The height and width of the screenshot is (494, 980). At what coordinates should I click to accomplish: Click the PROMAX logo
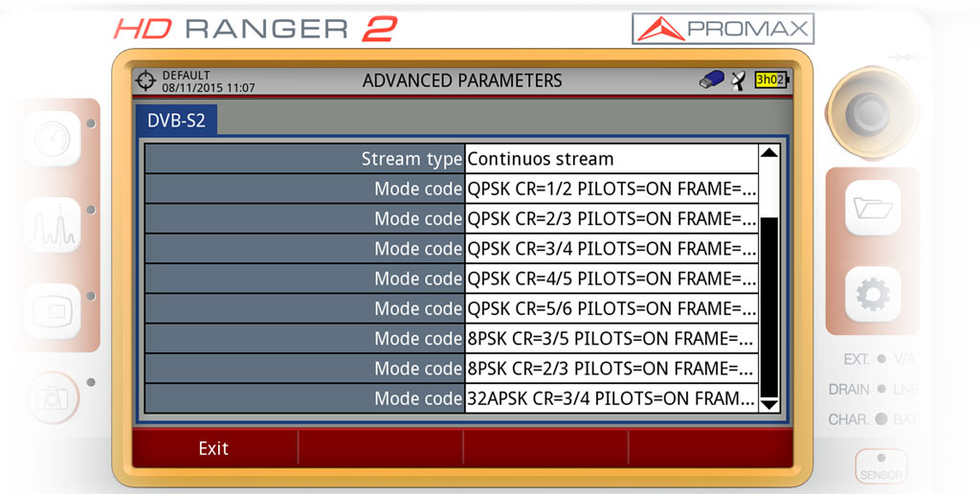point(723,29)
